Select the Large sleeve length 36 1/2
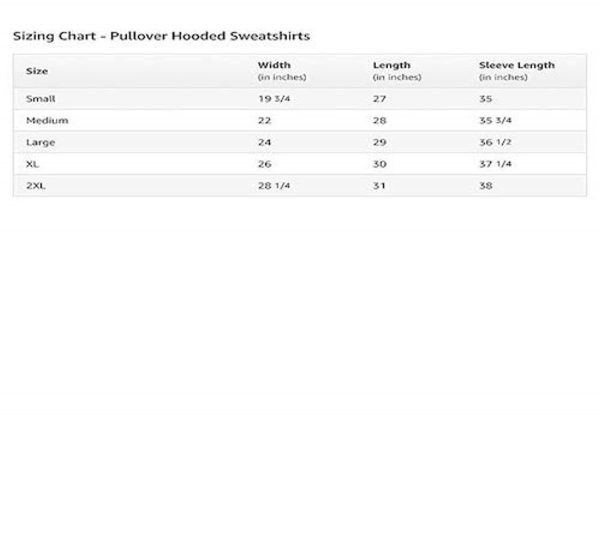600x536 pixels. coord(496,142)
